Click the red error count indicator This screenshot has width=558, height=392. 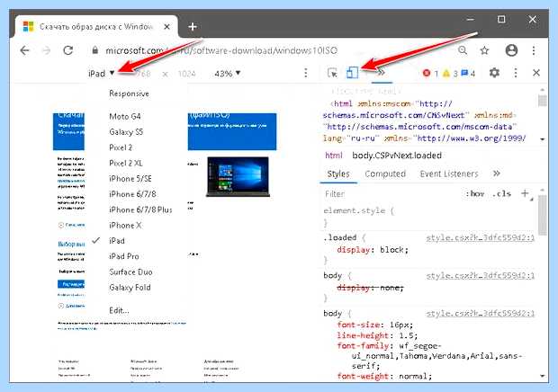(x=430, y=74)
